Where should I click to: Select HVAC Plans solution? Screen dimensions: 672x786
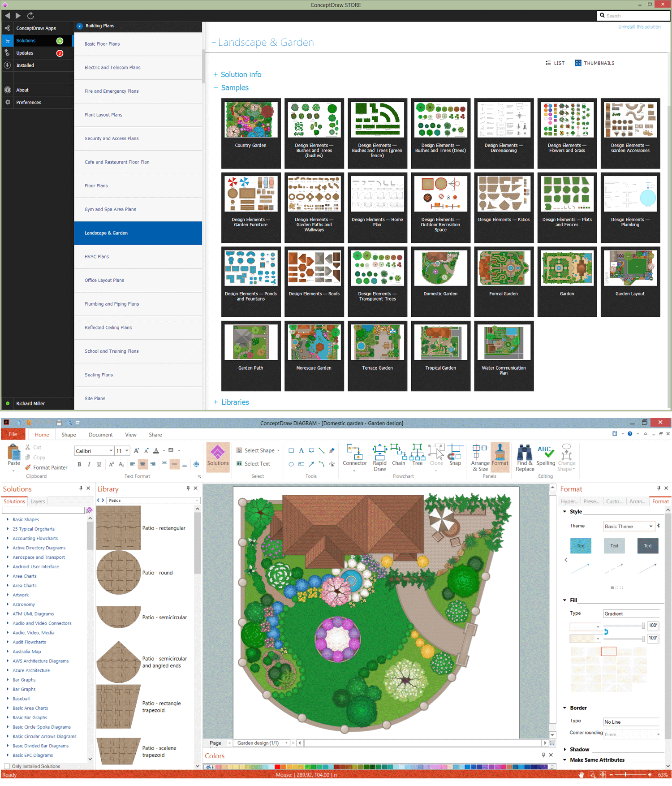click(x=138, y=257)
